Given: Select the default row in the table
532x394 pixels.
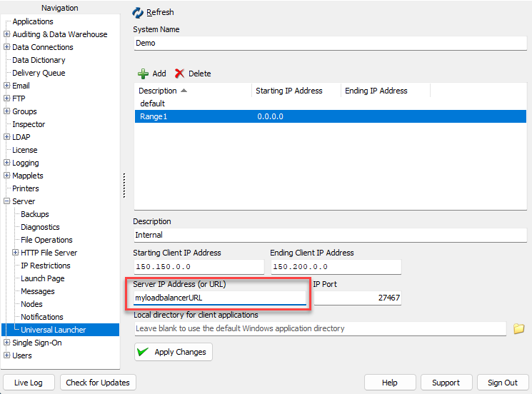Looking at the screenshot, I should coord(330,103).
